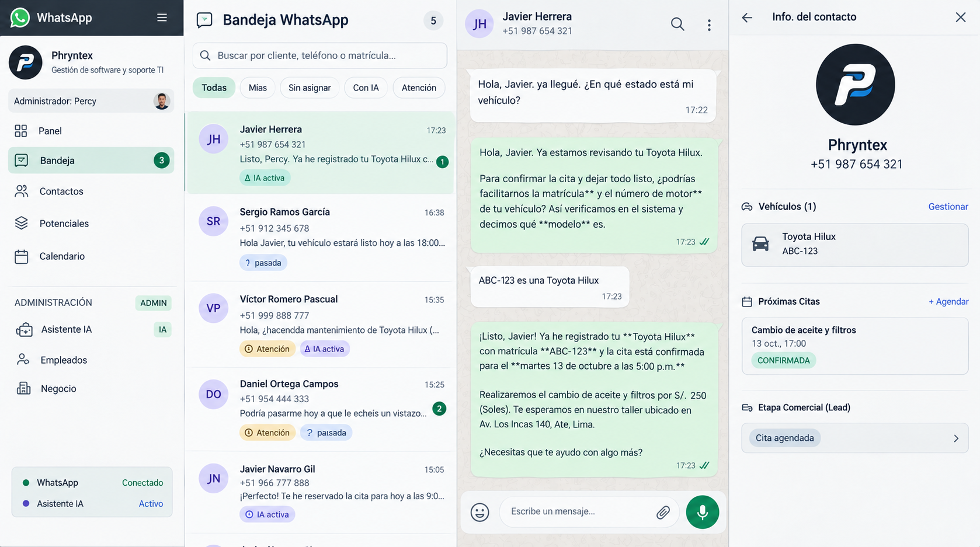This screenshot has width=980, height=547.
Task: Click the Calendario calendar icon
Action: coord(22,256)
